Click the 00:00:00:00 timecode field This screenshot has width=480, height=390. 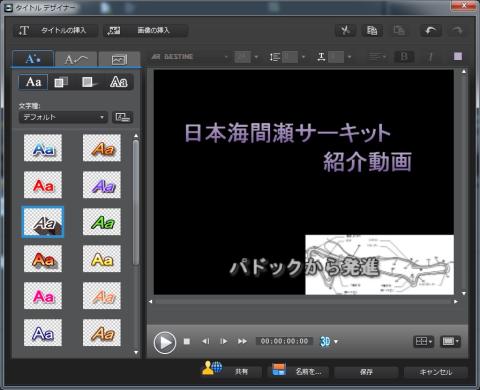[284, 341]
